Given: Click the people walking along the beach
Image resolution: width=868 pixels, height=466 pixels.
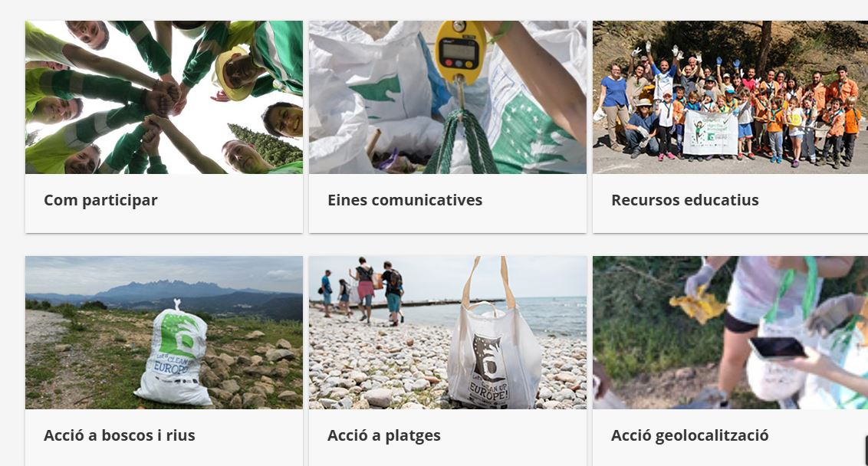Looking at the screenshot, I should tap(363, 290).
